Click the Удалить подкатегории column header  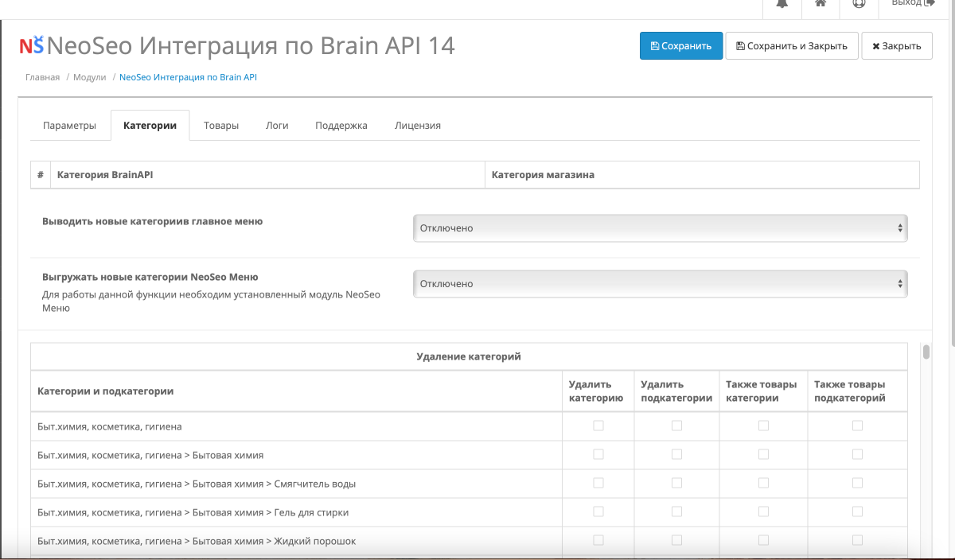676,391
